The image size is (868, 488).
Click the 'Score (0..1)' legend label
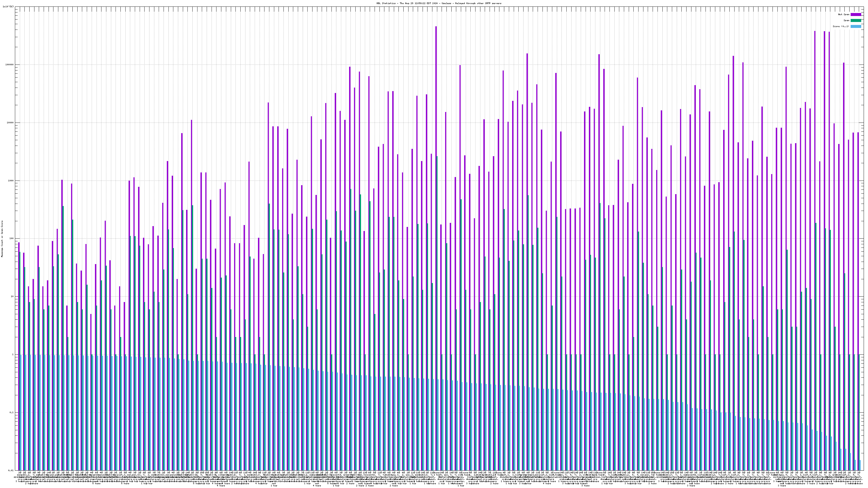841,26
